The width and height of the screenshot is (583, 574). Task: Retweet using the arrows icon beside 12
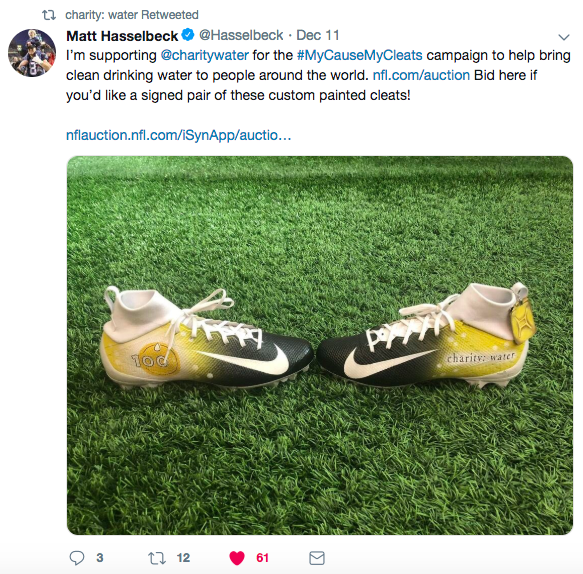point(157,558)
